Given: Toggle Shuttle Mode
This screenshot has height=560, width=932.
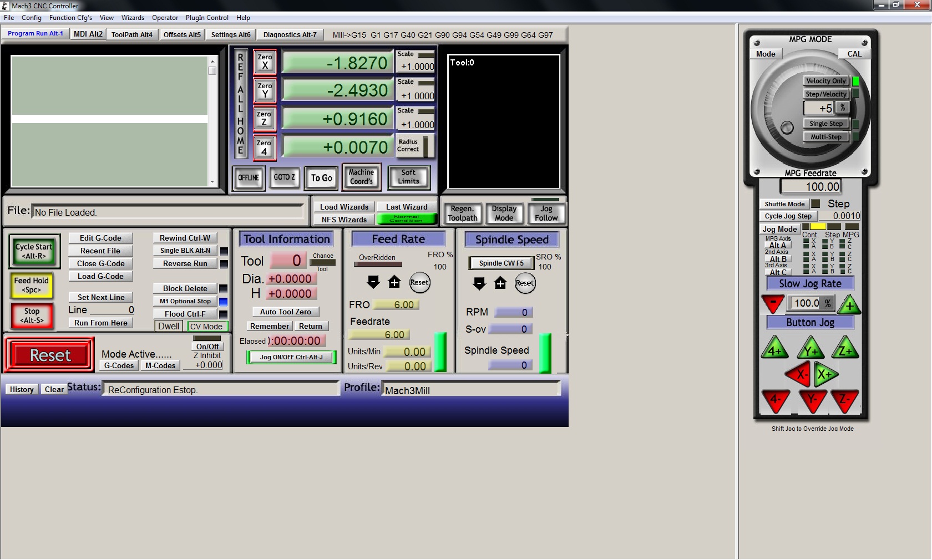Looking at the screenshot, I should coord(784,204).
